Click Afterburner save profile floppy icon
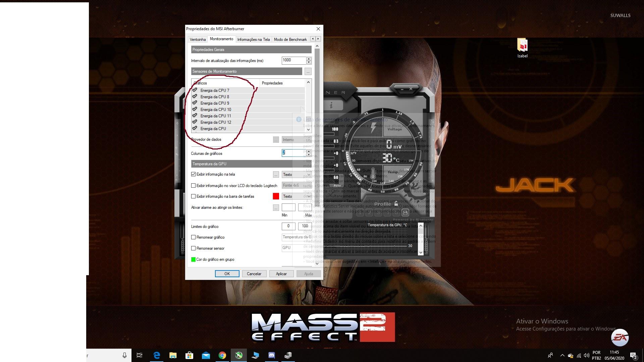 point(405,213)
